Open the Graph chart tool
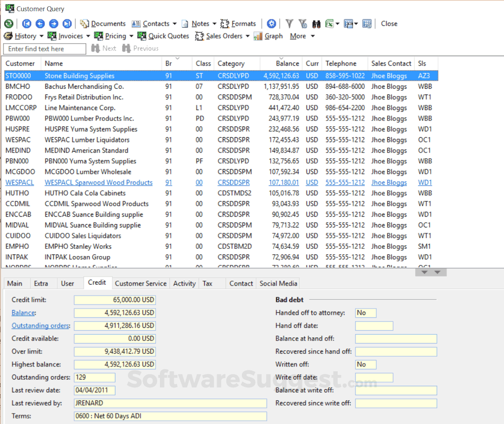This screenshot has height=424, width=504. pyautogui.click(x=268, y=36)
